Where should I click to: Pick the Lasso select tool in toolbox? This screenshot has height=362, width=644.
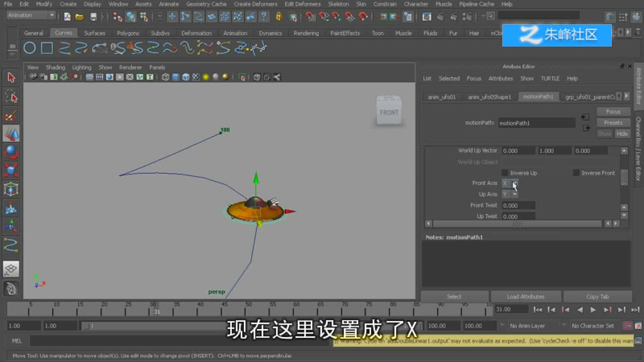coord(11,96)
